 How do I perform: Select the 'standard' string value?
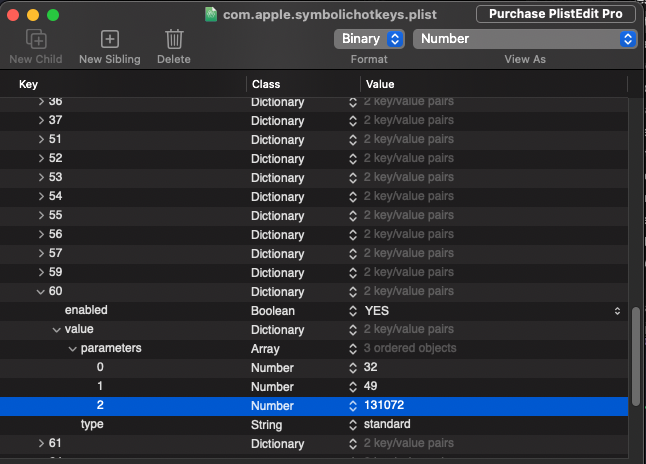coord(387,424)
